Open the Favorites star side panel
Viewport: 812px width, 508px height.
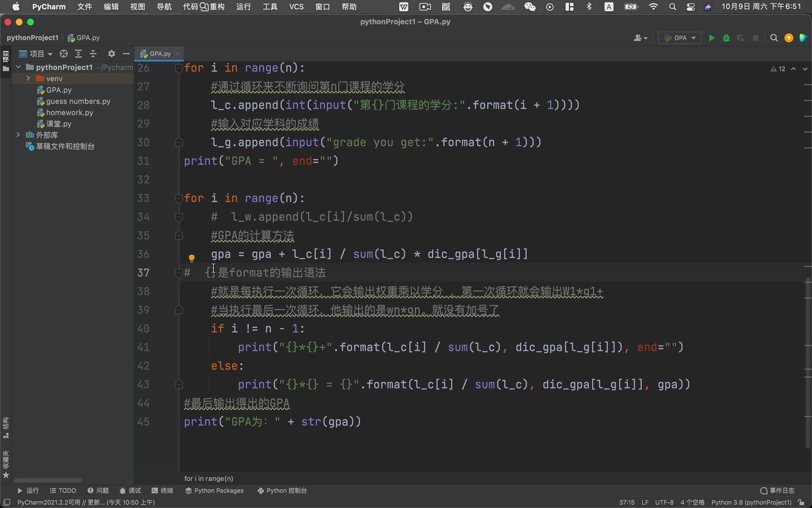click(6, 464)
